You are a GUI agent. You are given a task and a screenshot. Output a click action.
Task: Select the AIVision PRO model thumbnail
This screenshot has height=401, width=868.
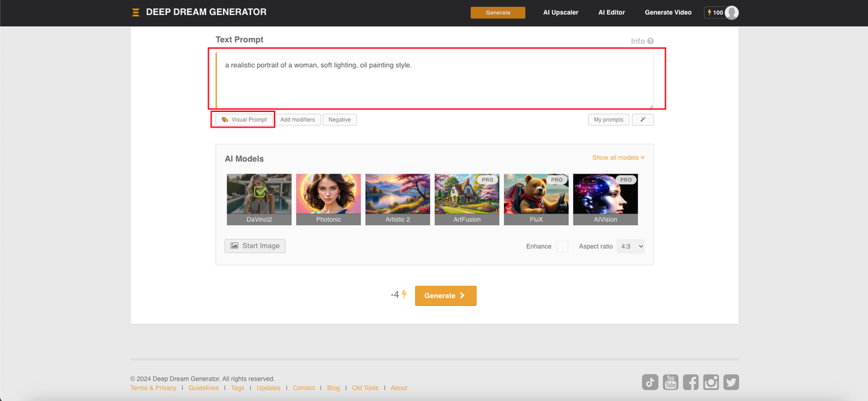[x=605, y=199]
